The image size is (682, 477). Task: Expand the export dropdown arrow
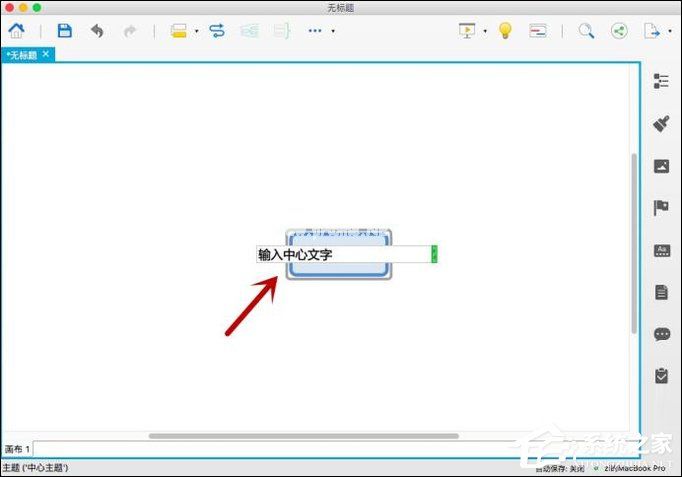click(669, 31)
